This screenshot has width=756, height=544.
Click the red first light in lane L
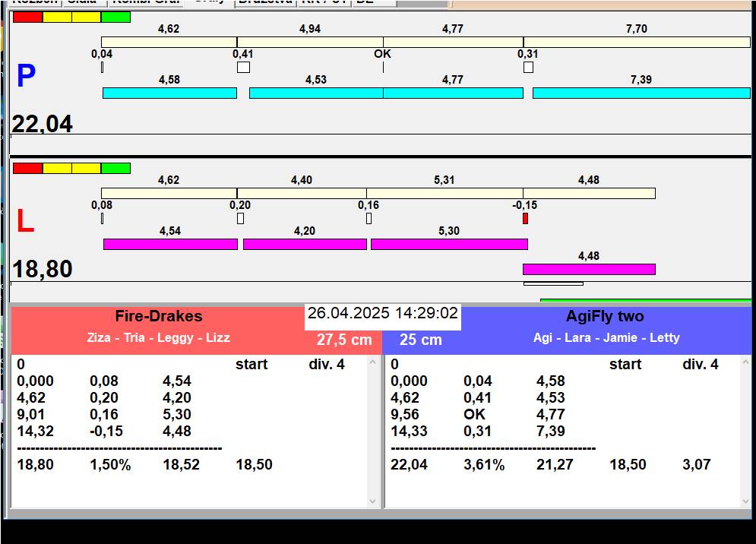[x=27, y=168]
